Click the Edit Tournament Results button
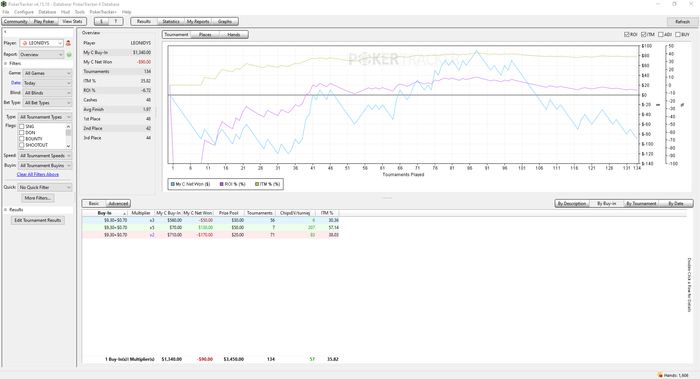Screen dimensions: 700x379 pos(38,220)
